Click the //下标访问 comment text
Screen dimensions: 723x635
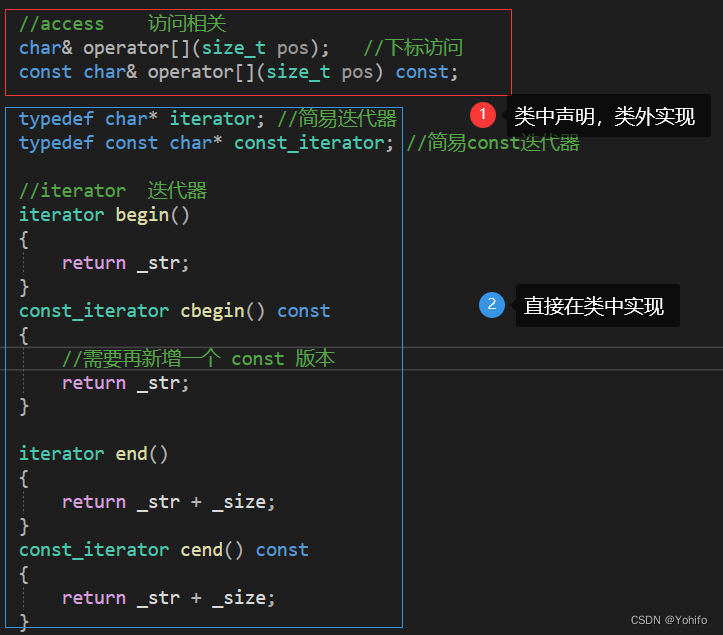pyautogui.click(x=412, y=47)
